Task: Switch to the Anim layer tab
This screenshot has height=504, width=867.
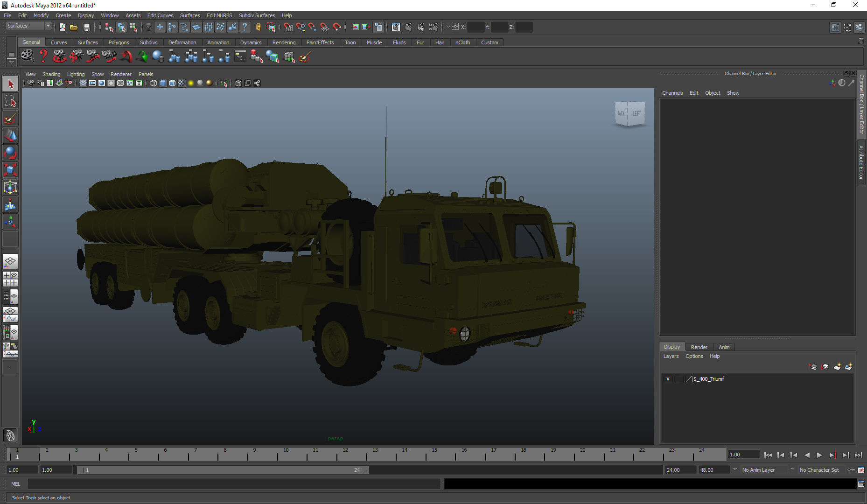Action: (x=724, y=347)
